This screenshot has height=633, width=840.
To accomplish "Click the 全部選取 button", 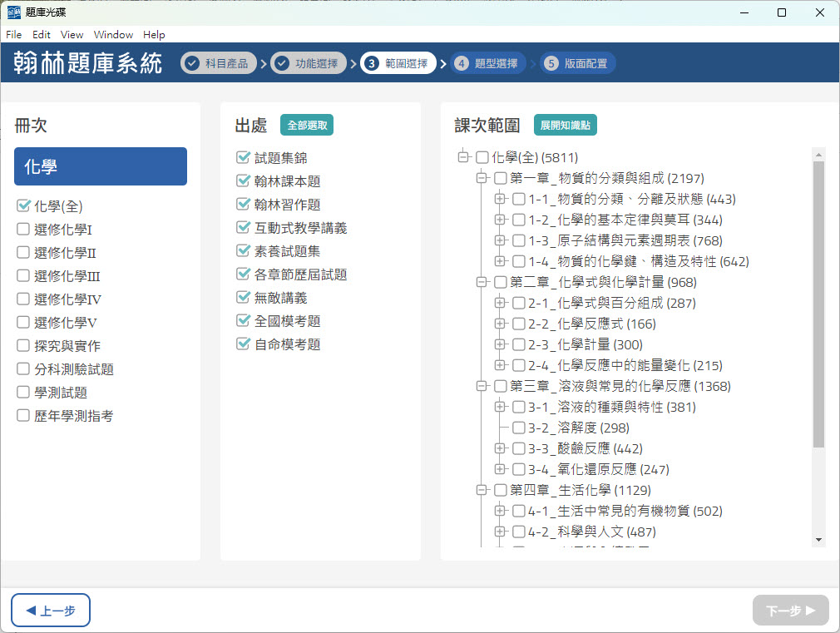I will click(x=307, y=125).
